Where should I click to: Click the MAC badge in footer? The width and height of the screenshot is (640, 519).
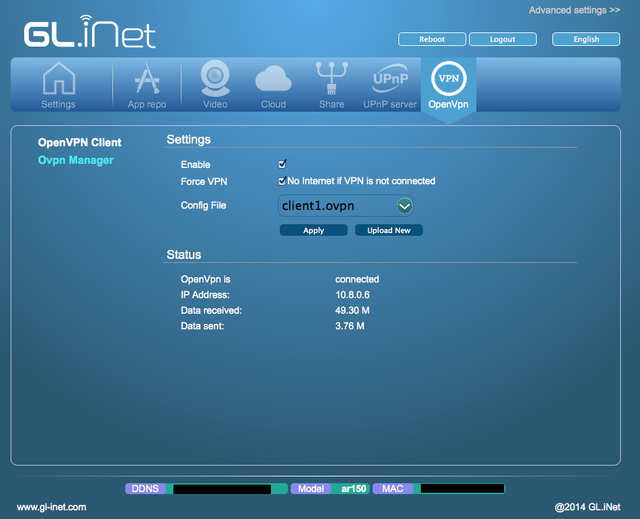(439, 488)
